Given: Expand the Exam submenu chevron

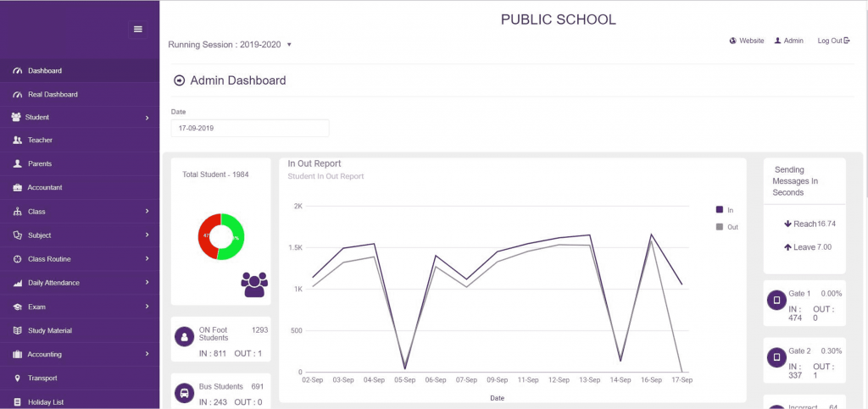Looking at the screenshot, I should pyautogui.click(x=147, y=307).
